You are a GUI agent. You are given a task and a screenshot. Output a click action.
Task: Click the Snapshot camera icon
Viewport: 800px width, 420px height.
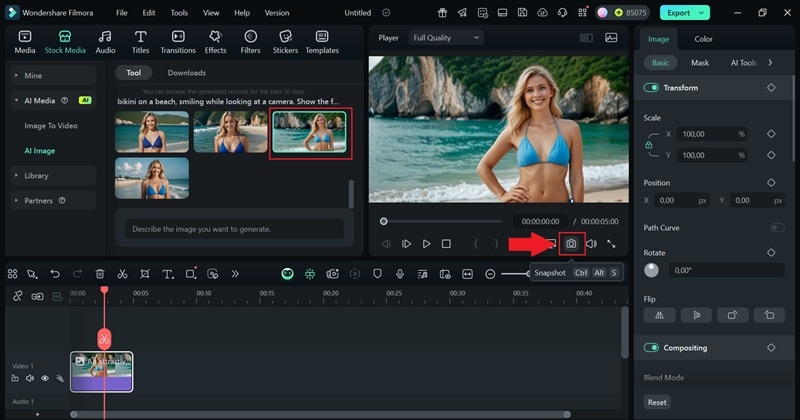(x=571, y=244)
